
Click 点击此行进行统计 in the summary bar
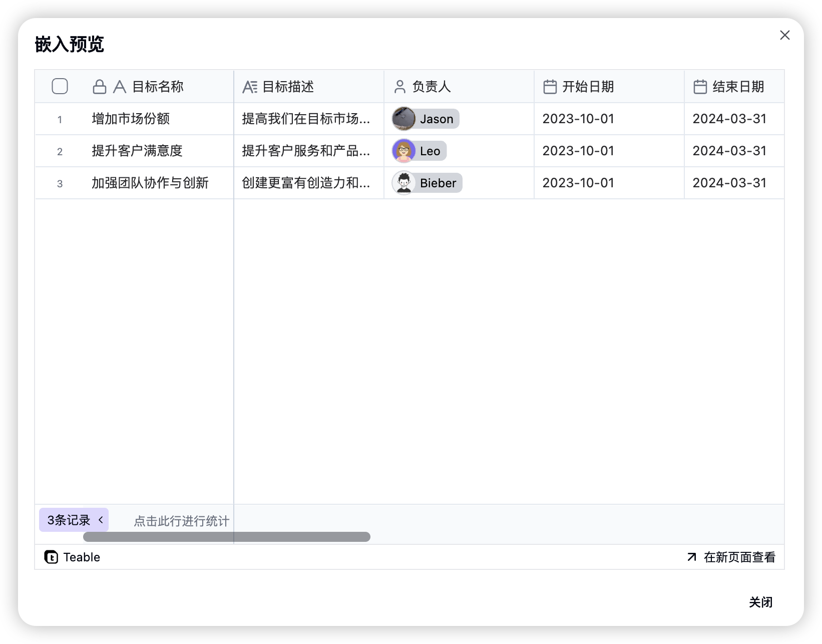point(181,521)
